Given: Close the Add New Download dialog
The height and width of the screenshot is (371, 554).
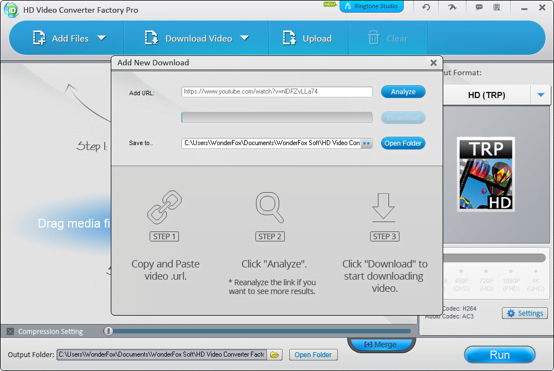Looking at the screenshot, I should click(x=434, y=63).
